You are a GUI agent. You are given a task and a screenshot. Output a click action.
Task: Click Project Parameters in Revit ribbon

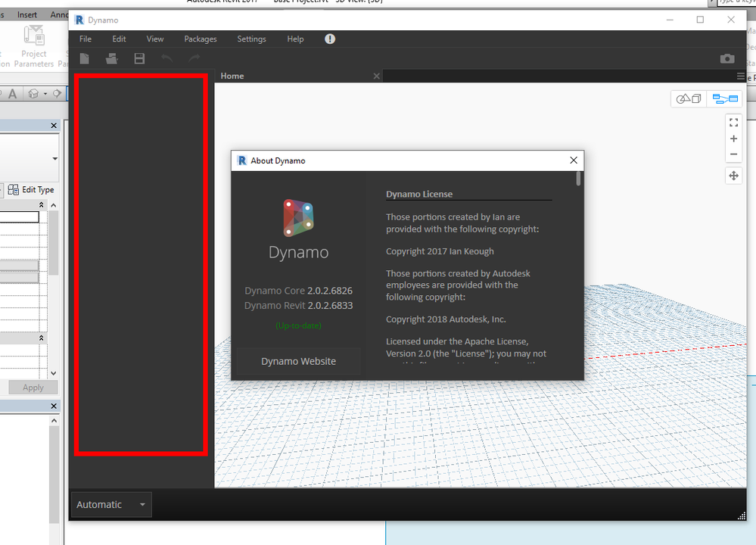pyautogui.click(x=34, y=47)
